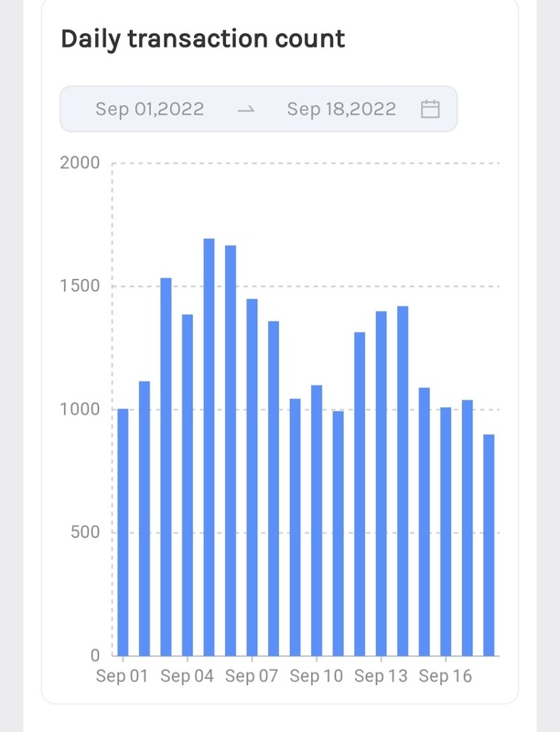The height and width of the screenshot is (732, 560).
Task: Click the arrow between the two dates
Action: pos(245,109)
